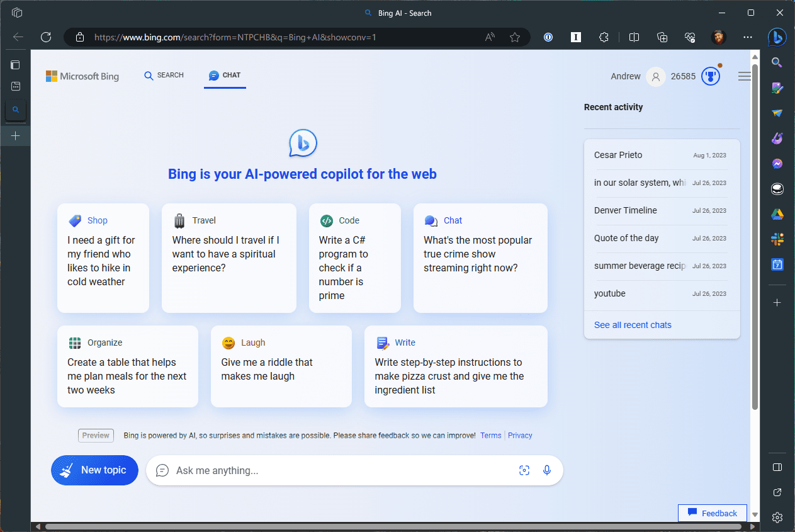Click the vertical page scrollbar
Image resolution: width=795 pixels, height=532 pixels.
click(x=755, y=236)
